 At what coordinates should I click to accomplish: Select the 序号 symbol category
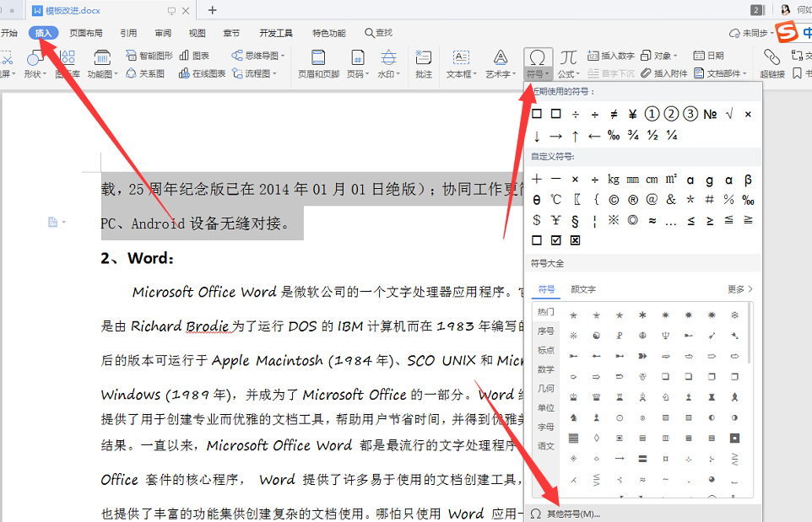(546, 331)
